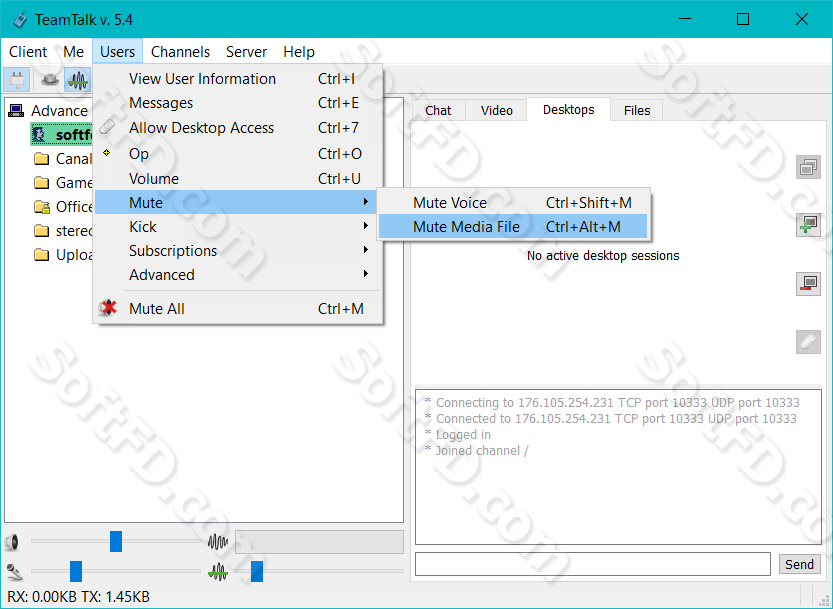Click the 'No active desktop sessions' text

[x=603, y=256]
